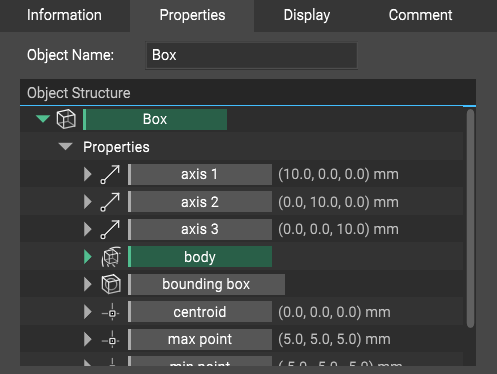Expand the axis 1 row
Viewport: 497px width, 374px height.
tap(88, 174)
